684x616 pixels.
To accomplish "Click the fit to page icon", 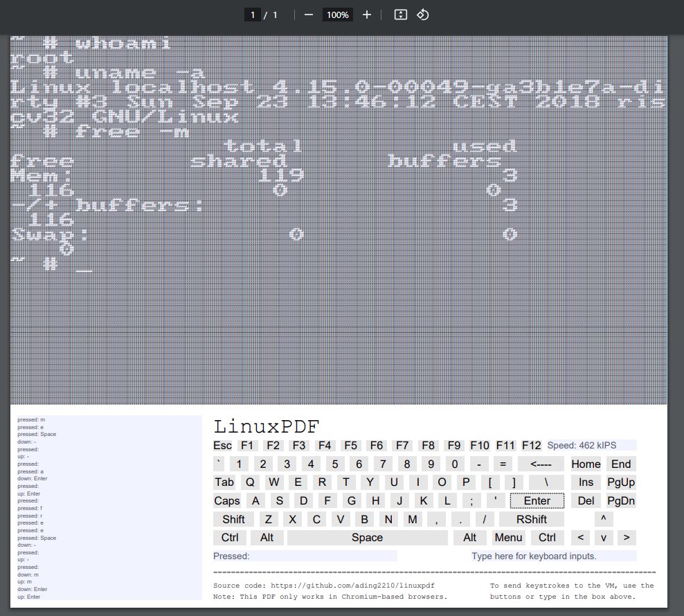I will pos(400,15).
